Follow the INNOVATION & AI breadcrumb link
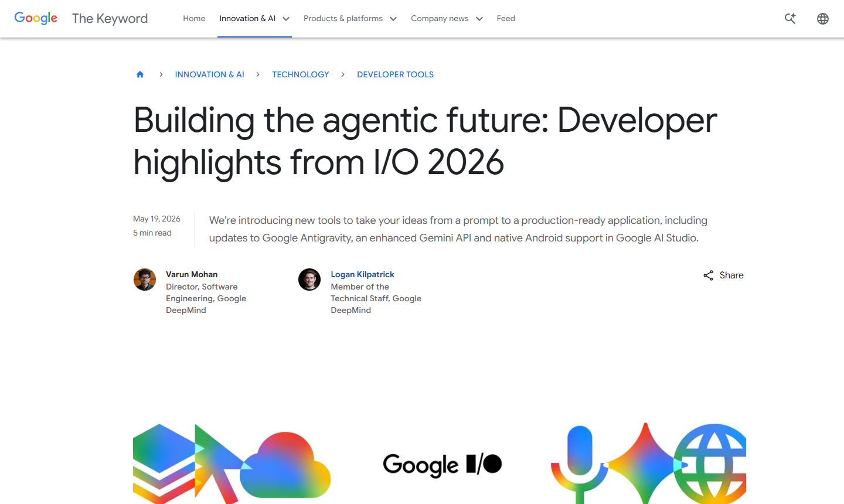The width and height of the screenshot is (844, 504). (x=210, y=74)
